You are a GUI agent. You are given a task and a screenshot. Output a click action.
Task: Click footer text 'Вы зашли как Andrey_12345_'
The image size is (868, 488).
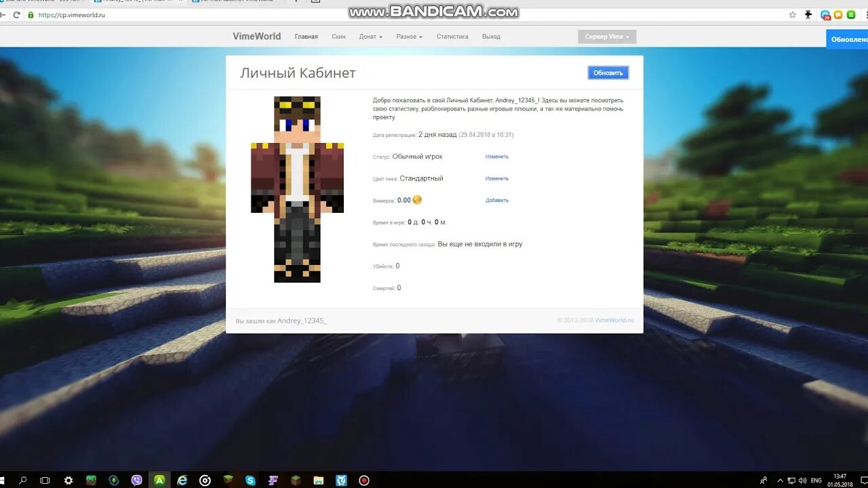pos(281,321)
